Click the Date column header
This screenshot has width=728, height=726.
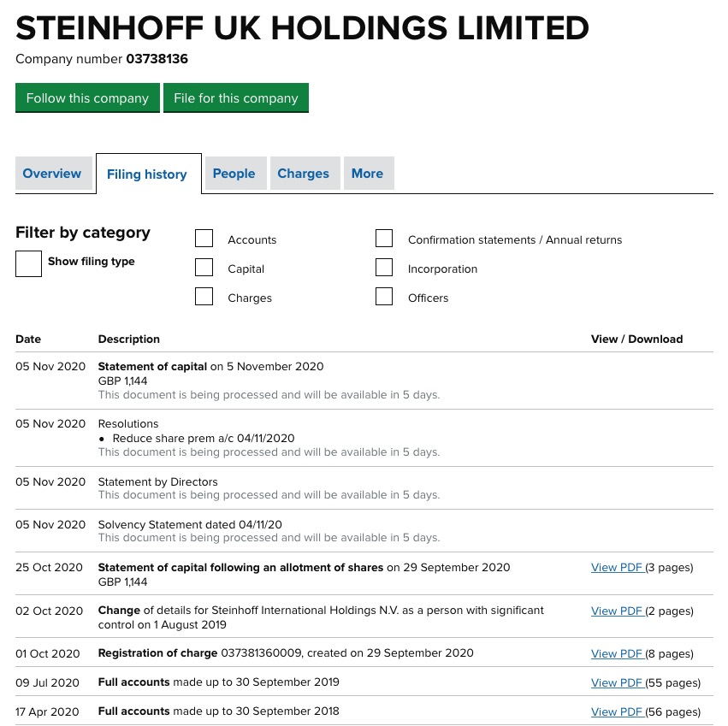point(28,339)
